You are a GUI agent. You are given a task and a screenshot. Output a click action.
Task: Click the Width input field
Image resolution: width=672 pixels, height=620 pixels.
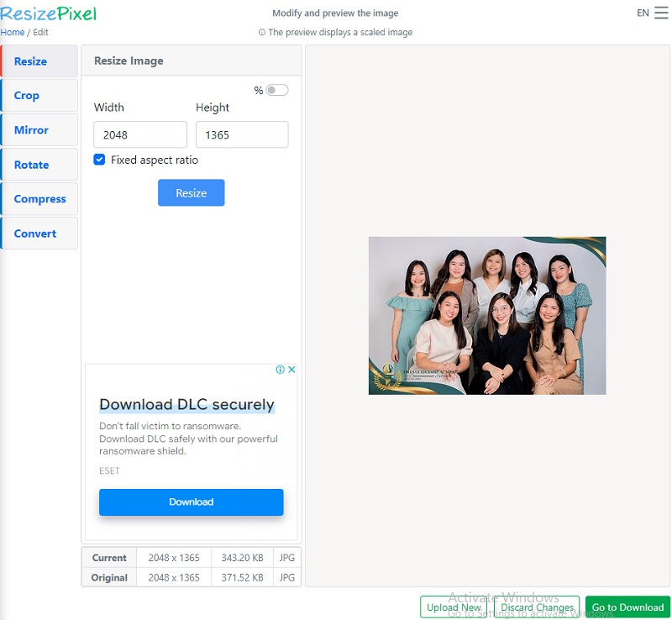(x=140, y=135)
